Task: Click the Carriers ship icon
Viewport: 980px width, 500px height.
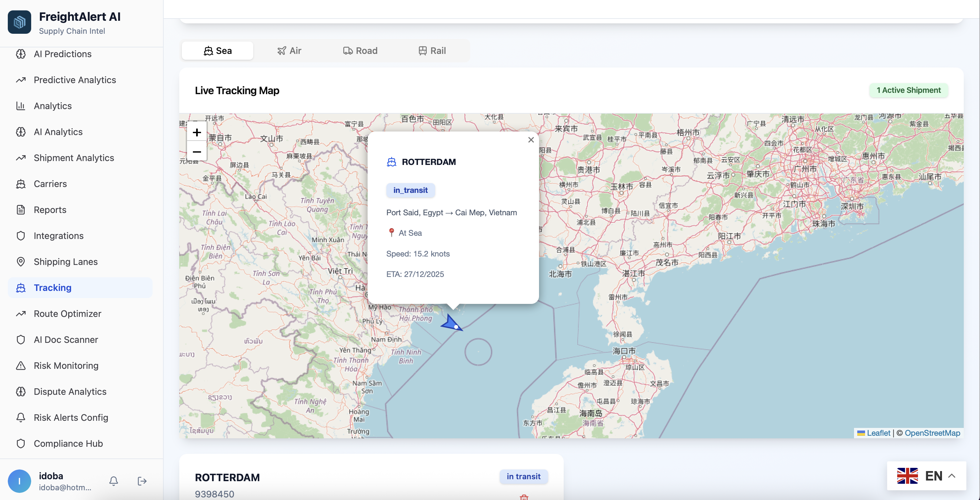Action: pos(21,184)
